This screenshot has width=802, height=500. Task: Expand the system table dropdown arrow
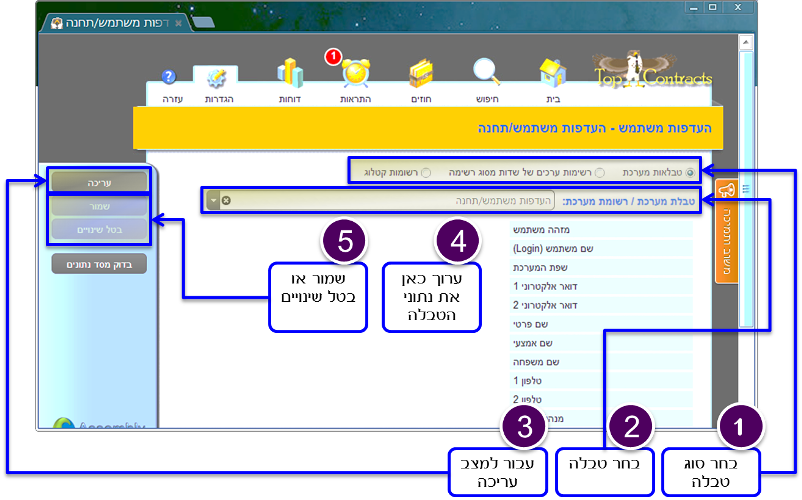(213, 200)
